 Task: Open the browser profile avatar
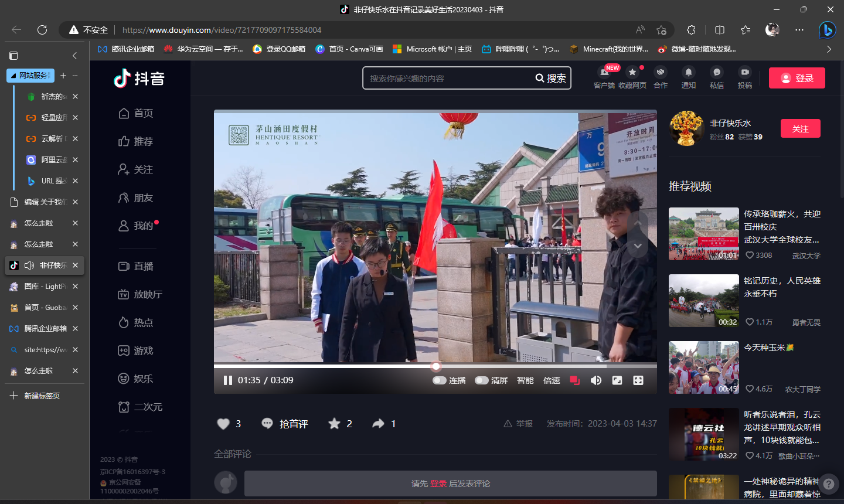[x=772, y=30]
